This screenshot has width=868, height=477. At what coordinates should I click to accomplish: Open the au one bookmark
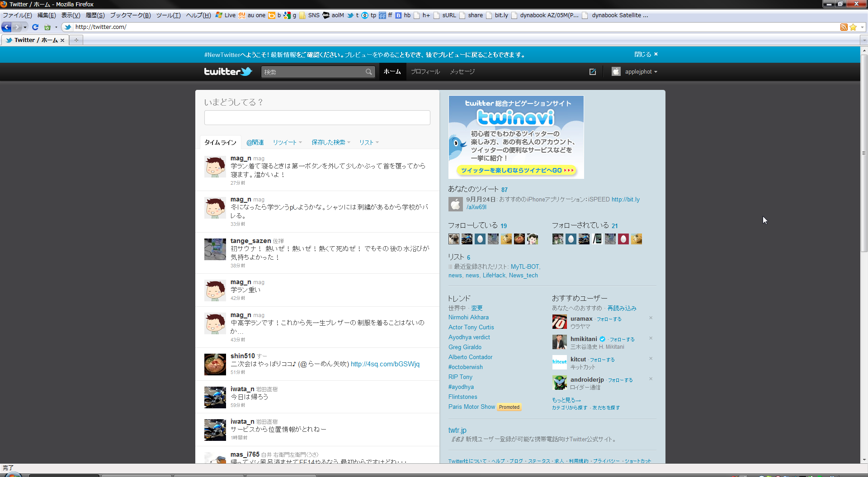pyautogui.click(x=252, y=15)
